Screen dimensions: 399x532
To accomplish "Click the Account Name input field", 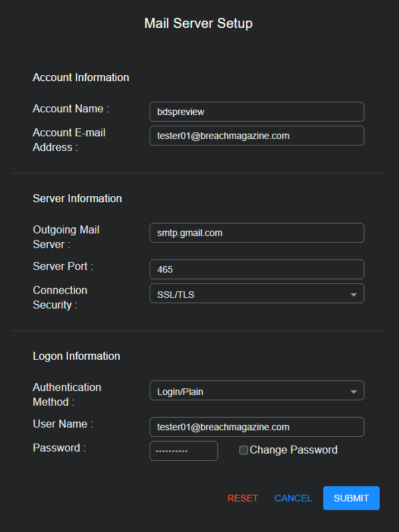I will point(257,112).
